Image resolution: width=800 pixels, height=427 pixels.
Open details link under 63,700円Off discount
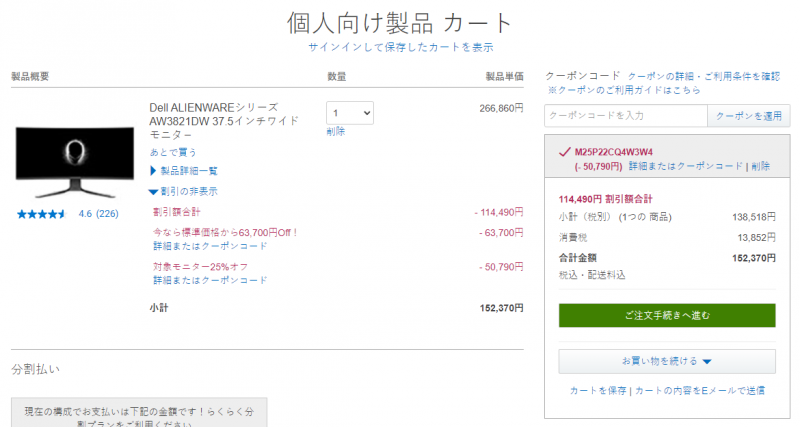pos(210,246)
